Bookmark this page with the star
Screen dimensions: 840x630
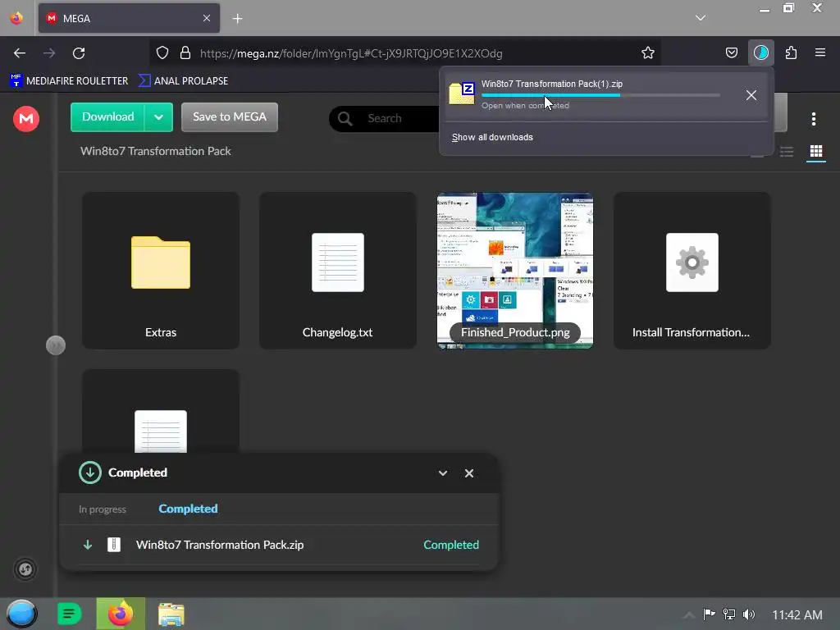click(648, 52)
